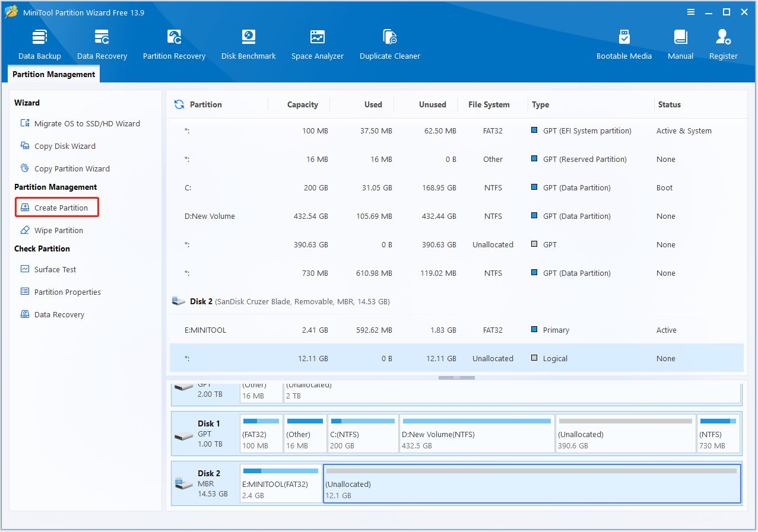Start Migrate OS to SSD/HD Wizard
Screen dimensions: 758x532
click(81, 123)
